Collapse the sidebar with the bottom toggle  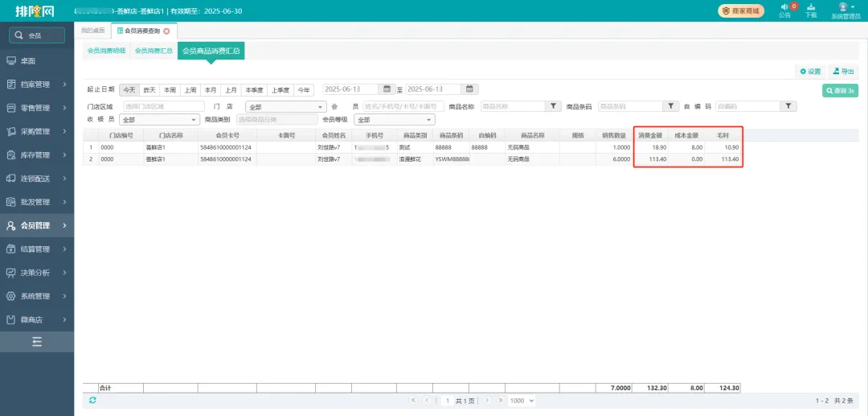coord(37,342)
